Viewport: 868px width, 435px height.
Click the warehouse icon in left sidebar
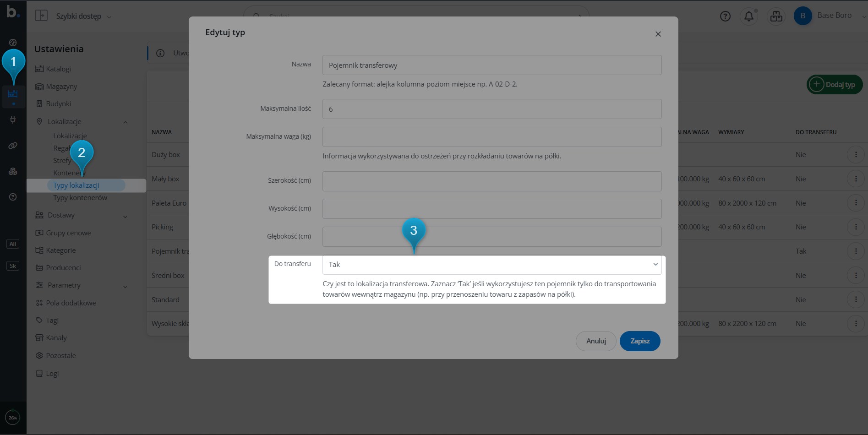13,94
